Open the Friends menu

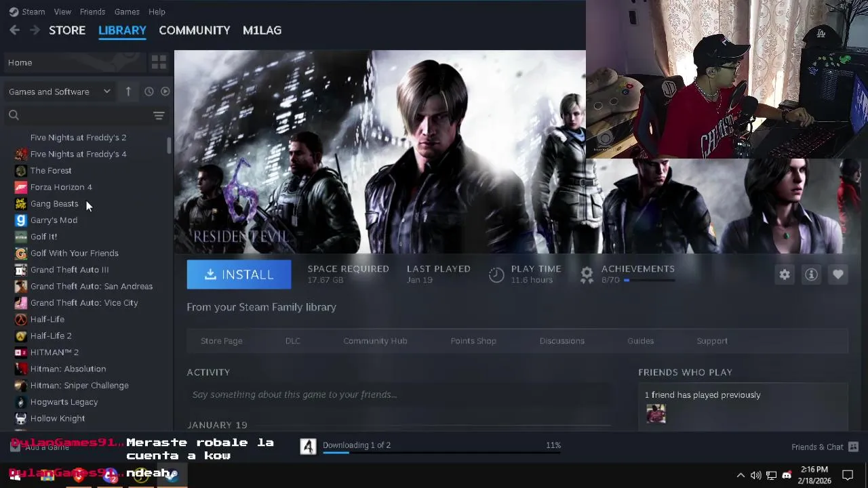click(92, 12)
